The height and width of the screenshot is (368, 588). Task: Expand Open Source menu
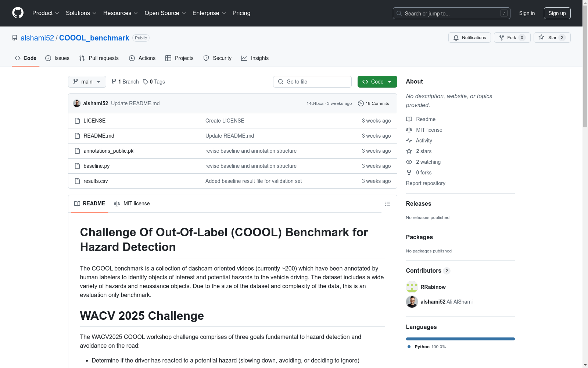(165, 13)
